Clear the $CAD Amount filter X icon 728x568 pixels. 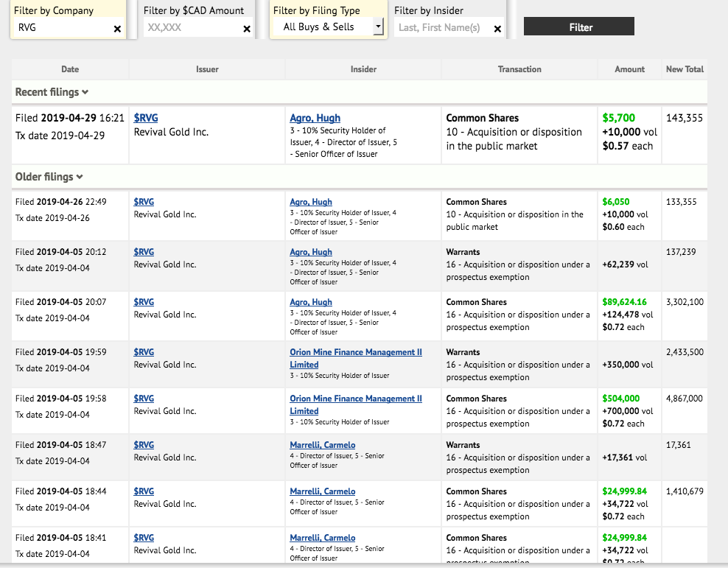[246, 29]
